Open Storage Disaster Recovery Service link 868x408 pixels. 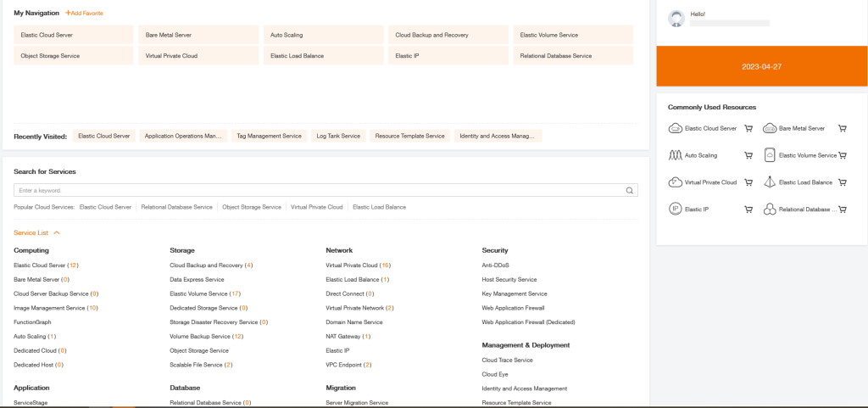pos(219,322)
